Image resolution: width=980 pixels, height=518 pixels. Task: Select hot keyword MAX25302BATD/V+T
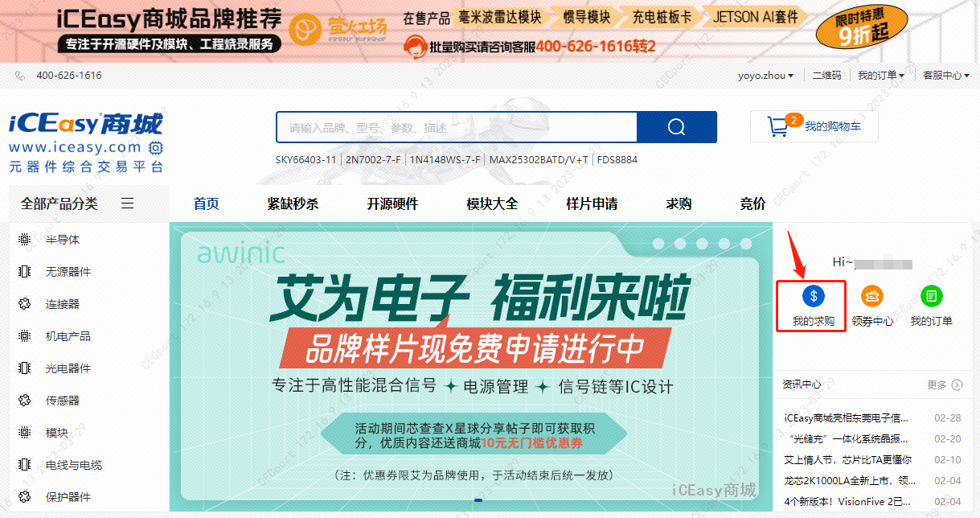tap(539, 160)
